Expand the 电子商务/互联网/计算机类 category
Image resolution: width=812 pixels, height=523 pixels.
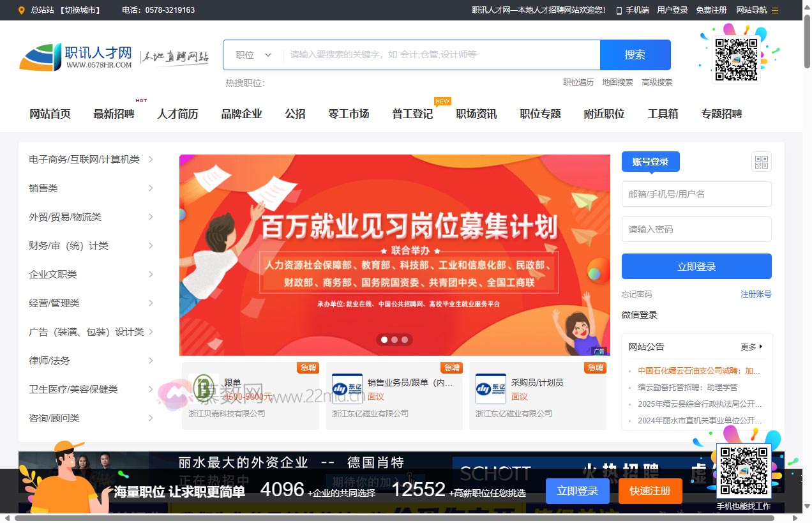[151, 160]
